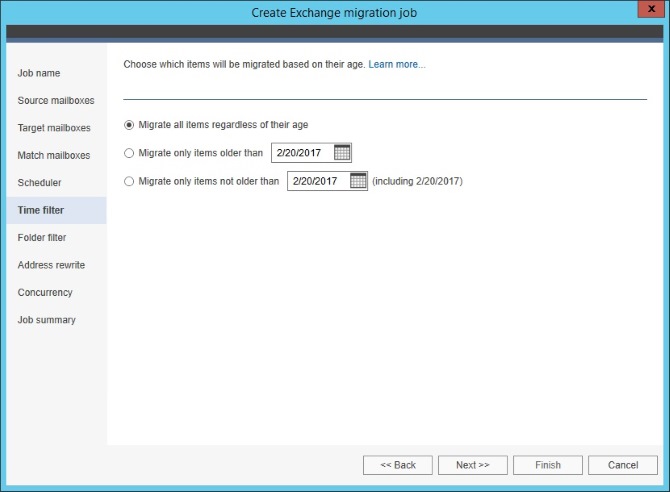The width and height of the screenshot is (670, 492).
Task: Click the Next >> button
Action: tap(473, 465)
